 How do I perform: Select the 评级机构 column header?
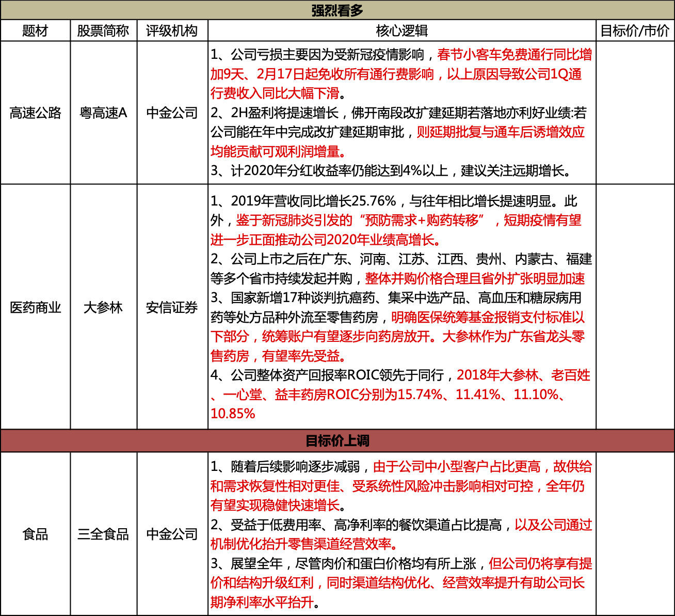pos(172,29)
